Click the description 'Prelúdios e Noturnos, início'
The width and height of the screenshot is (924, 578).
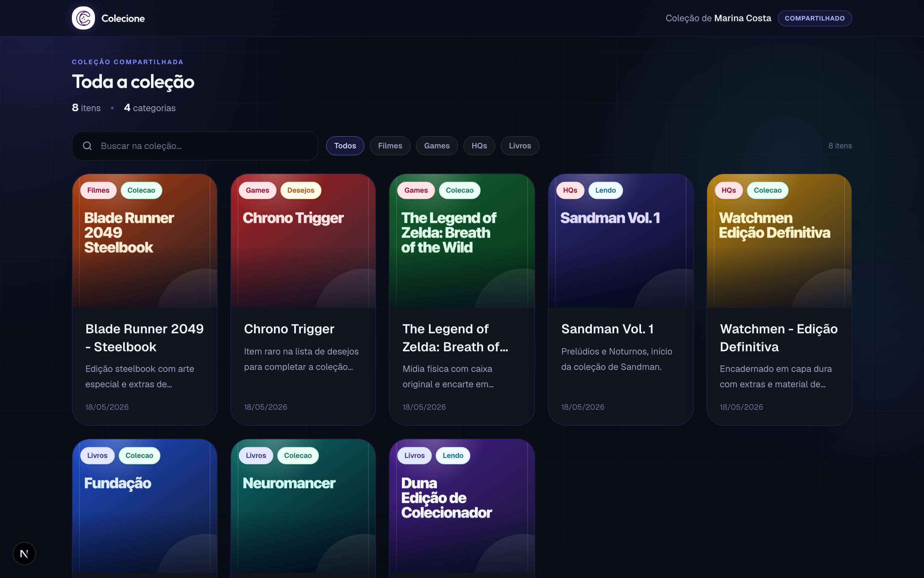(617, 352)
